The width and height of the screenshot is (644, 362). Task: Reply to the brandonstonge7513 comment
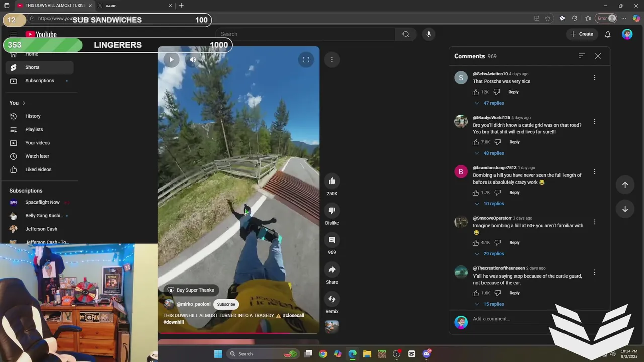514,193
